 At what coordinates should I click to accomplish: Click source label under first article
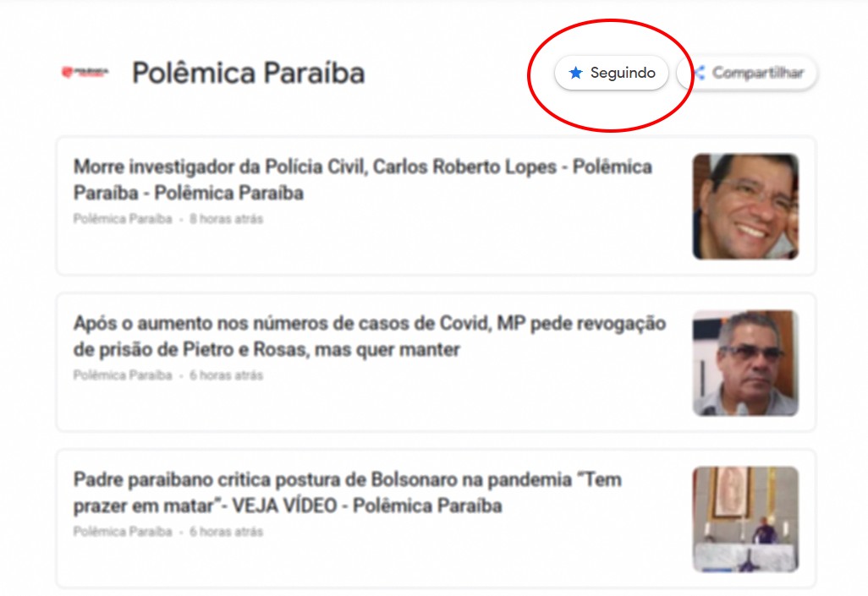pyautogui.click(x=123, y=219)
